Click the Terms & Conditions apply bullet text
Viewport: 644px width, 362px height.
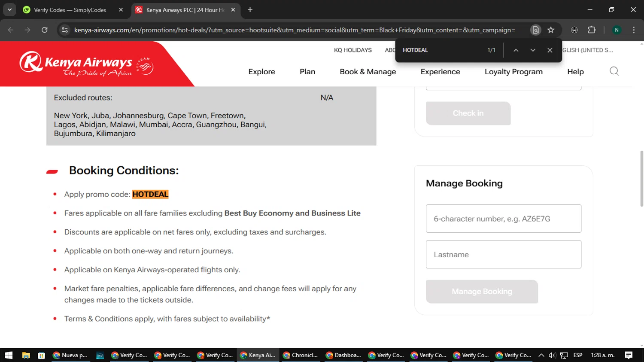coord(167,319)
